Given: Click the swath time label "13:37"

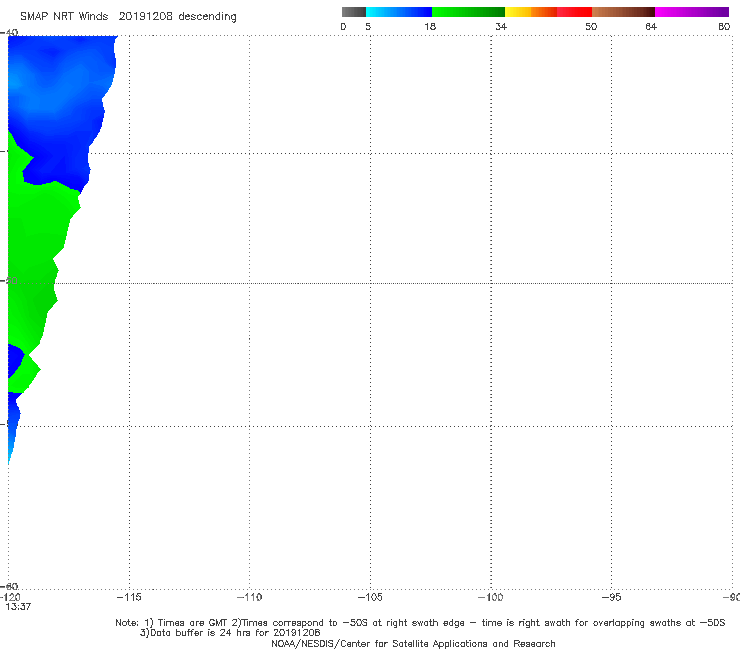Looking at the screenshot, I should [x=18, y=607].
